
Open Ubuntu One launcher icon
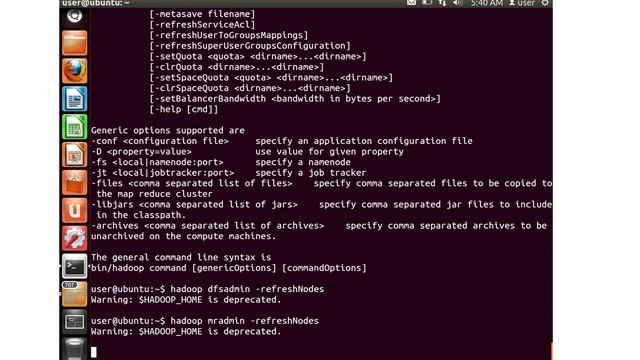pyautogui.click(x=74, y=211)
